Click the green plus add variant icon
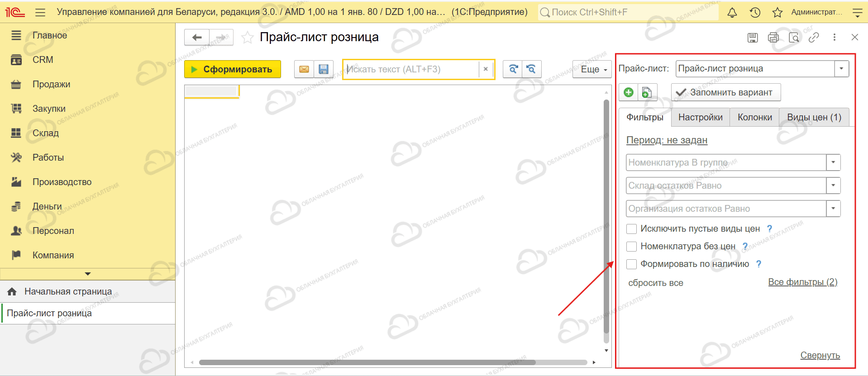The height and width of the screenshot is (376, 868). point(628,92)
